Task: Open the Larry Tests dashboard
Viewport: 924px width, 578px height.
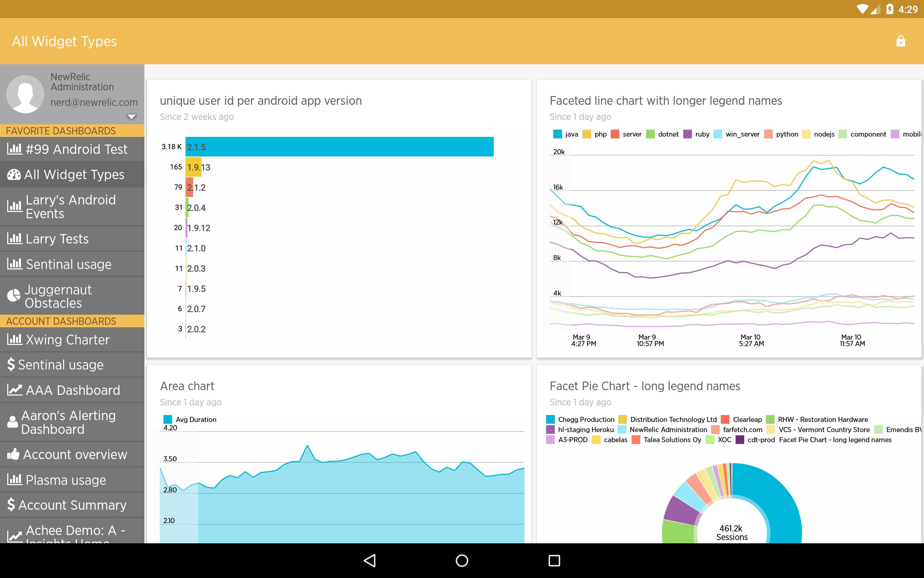Action: pyautogui.click(x=72, y=238)
